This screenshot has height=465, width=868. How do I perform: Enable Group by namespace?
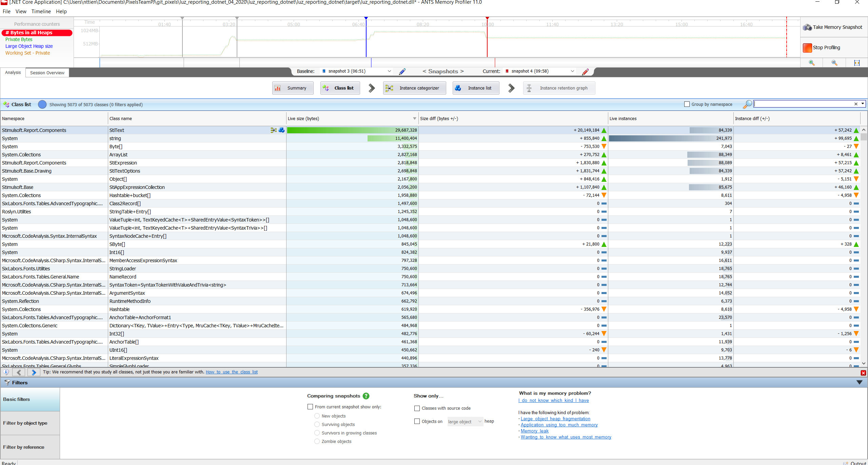point(687,104)
